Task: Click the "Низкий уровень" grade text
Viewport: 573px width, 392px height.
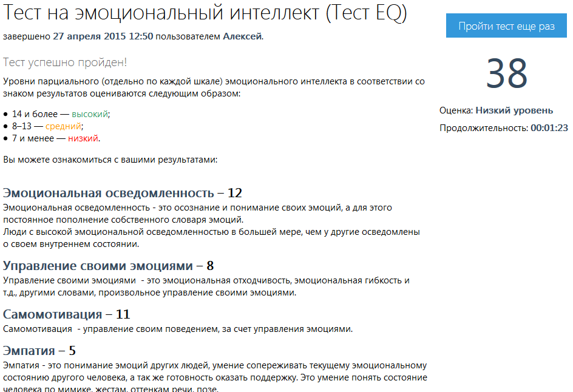Action: (514, 110)
